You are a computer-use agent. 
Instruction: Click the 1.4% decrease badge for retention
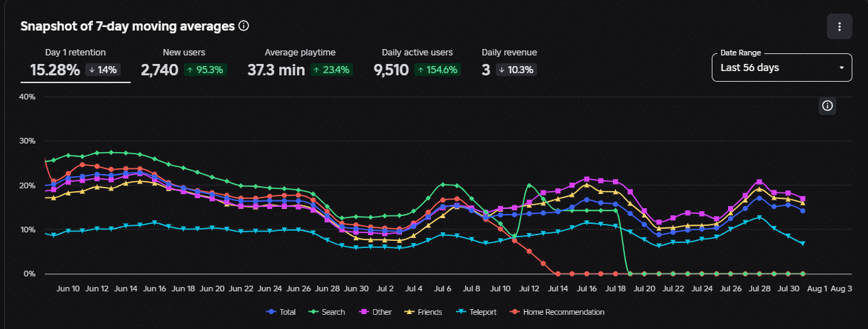click(x=103, y=70)
